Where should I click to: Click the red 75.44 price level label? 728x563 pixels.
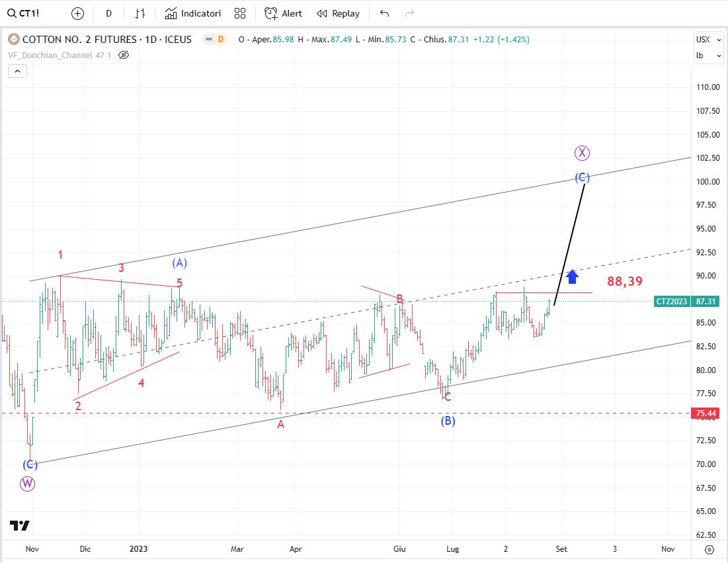[704, 413]
